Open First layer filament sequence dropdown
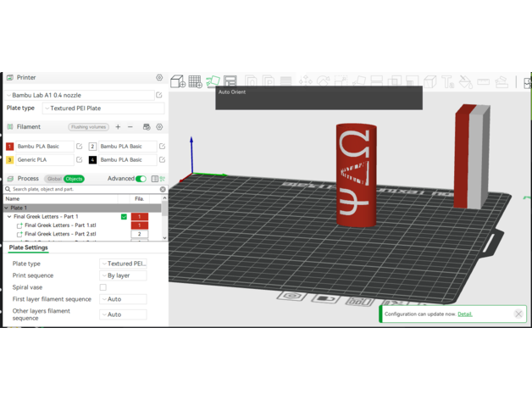 coord(124,299)
